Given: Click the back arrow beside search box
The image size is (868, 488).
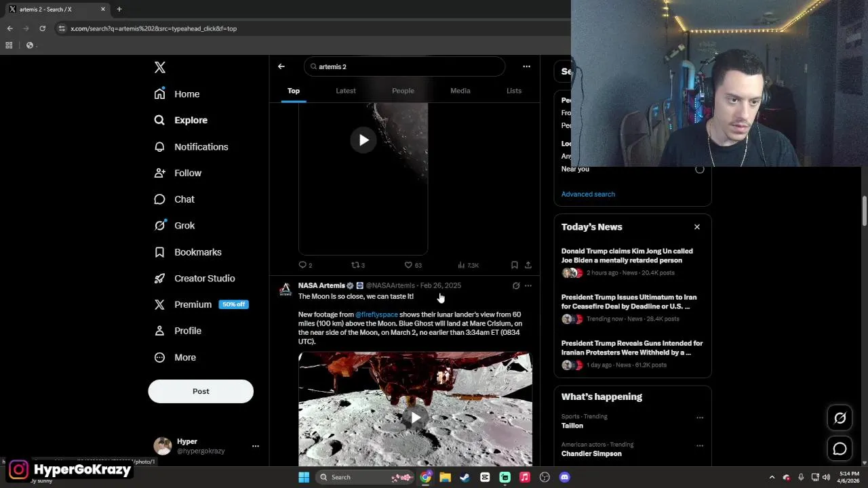Looking at the screenshot, I should [x=281, y=66].
